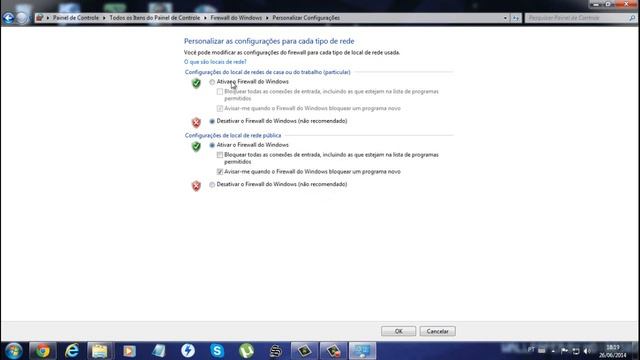The image size is (640, 360).
Task: Click 'Configurações do local de redes de casa' label
Action: pos(267,72)
